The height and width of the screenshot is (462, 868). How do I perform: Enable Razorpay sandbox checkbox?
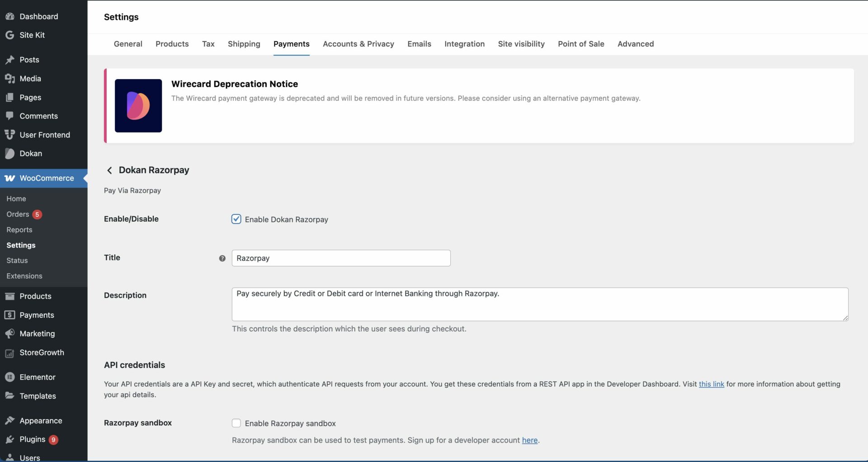236,423
